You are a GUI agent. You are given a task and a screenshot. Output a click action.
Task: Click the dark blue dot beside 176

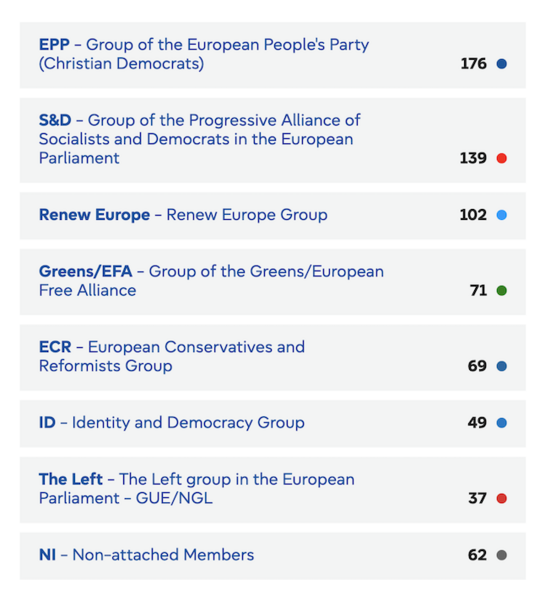point(501,64)
